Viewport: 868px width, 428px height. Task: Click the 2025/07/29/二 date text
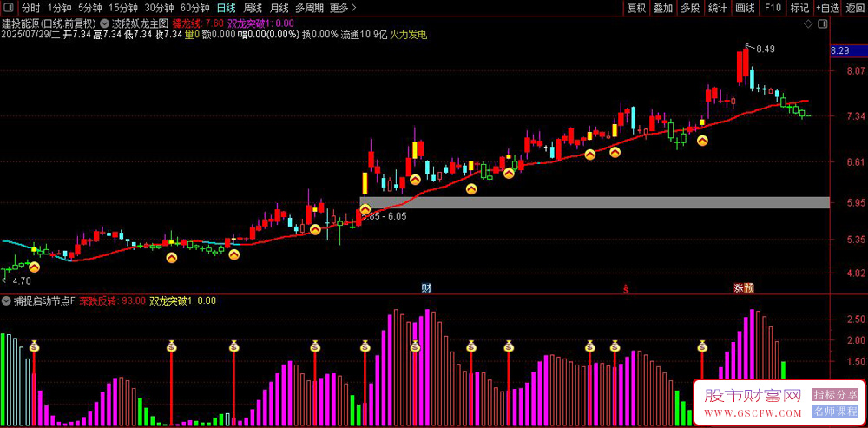[x=31, y=35]
